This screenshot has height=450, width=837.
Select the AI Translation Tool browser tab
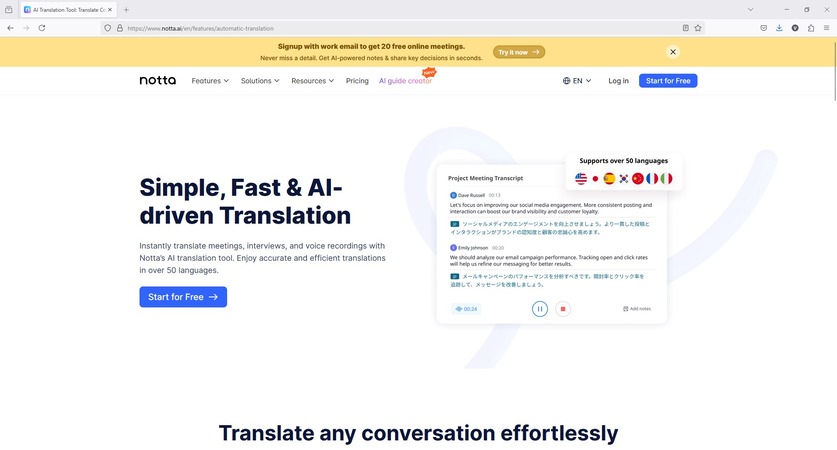coord(68,10)
